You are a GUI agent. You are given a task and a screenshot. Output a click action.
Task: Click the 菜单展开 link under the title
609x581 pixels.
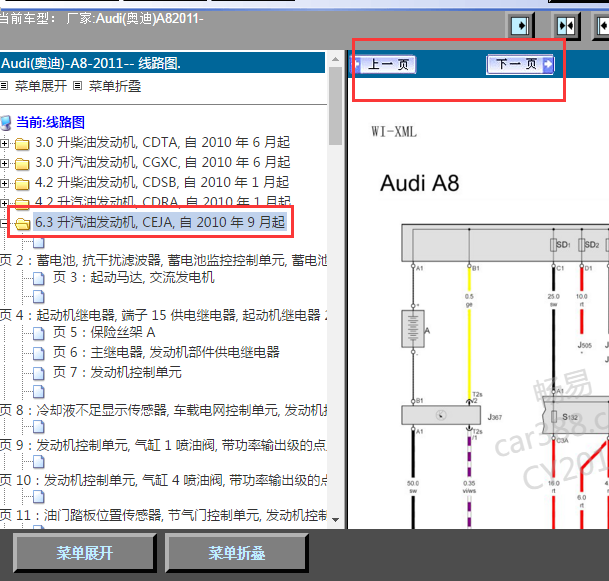pyautogui.click(x=40, y=86)
